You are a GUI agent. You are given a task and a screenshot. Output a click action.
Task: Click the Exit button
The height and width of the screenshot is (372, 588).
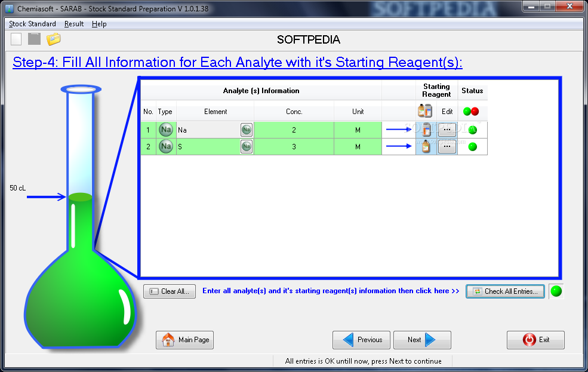[x=535, y=340]
